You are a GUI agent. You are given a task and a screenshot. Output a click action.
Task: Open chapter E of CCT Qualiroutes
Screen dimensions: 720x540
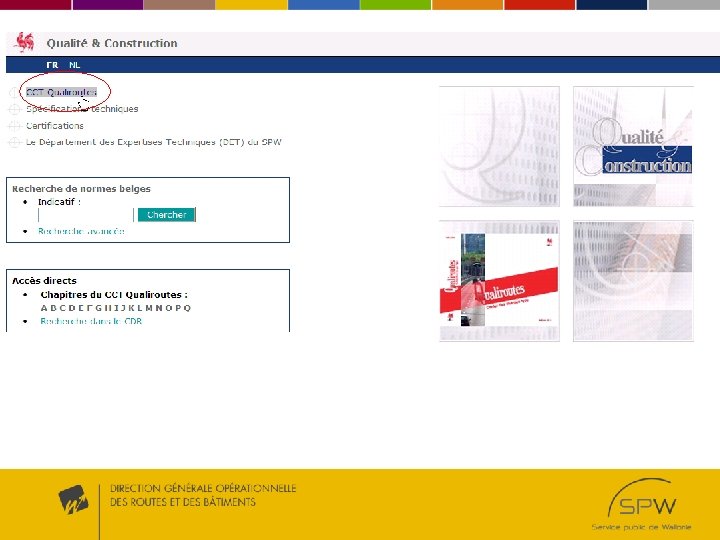click(x=81, y=308)
